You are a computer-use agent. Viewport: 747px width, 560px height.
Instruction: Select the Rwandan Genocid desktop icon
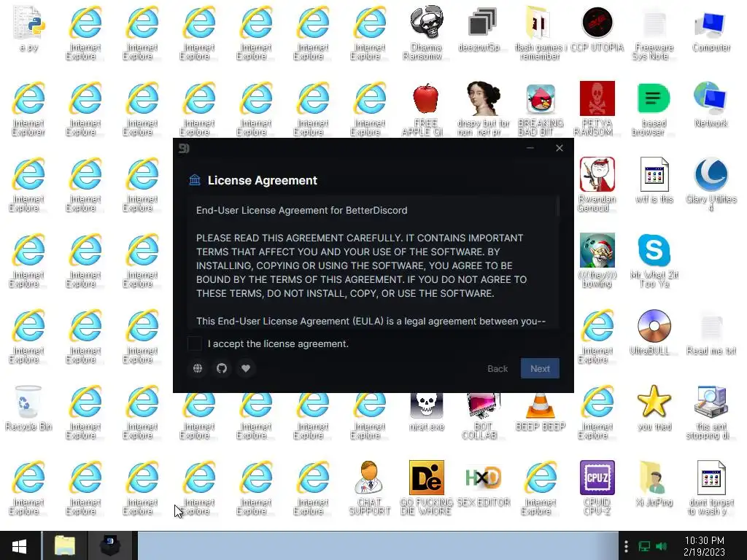point(597,184)
